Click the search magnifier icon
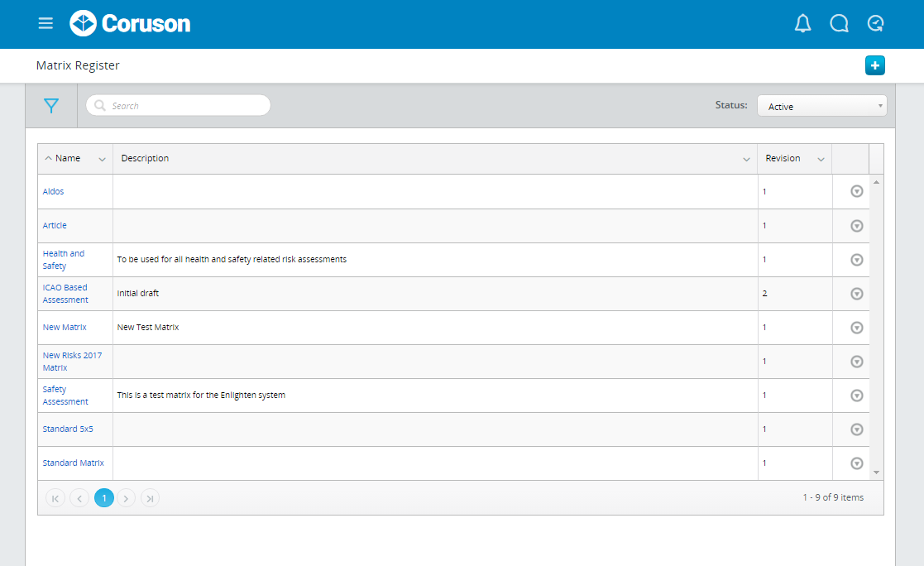 click(100, 106)
